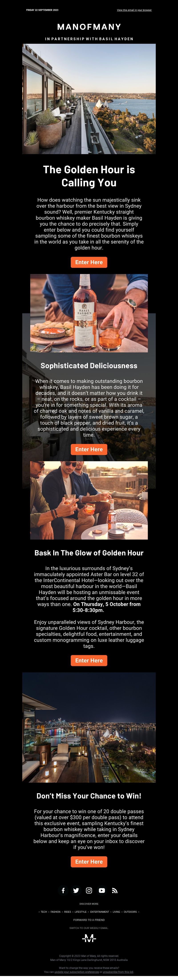Open the RSS feed icon
The height and width of the screenshot is (980, 178).
114,890
